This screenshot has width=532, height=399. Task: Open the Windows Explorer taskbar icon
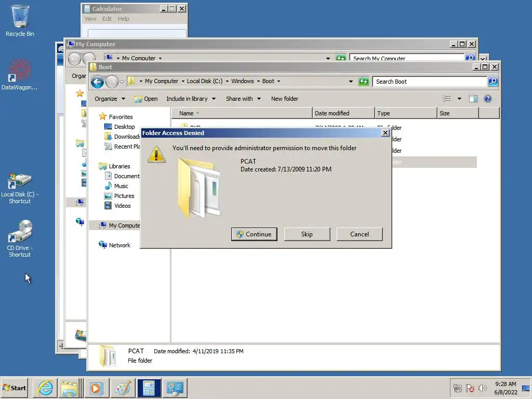pos(69,388)
